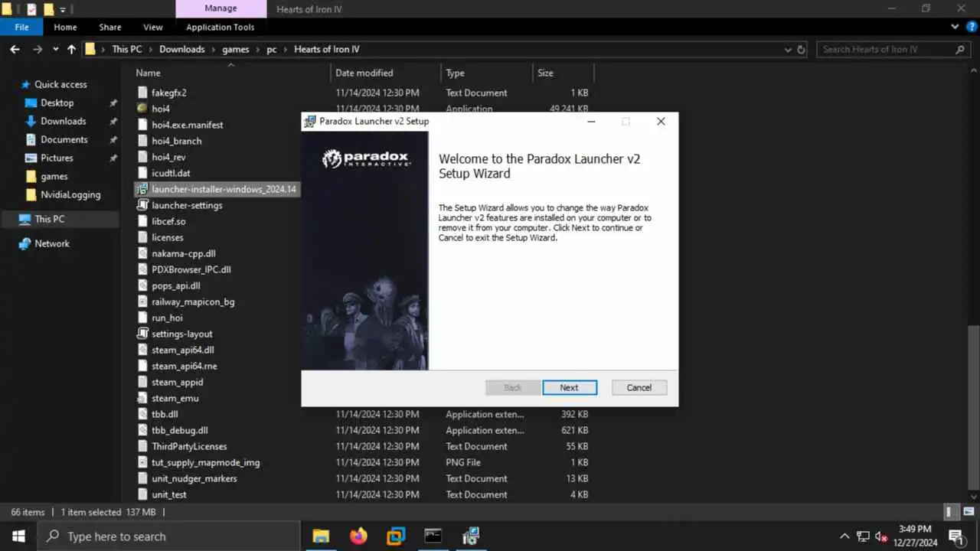Open Desktop in Quick access
Viewport: 980px width, 551px height.
coord(57,103)
